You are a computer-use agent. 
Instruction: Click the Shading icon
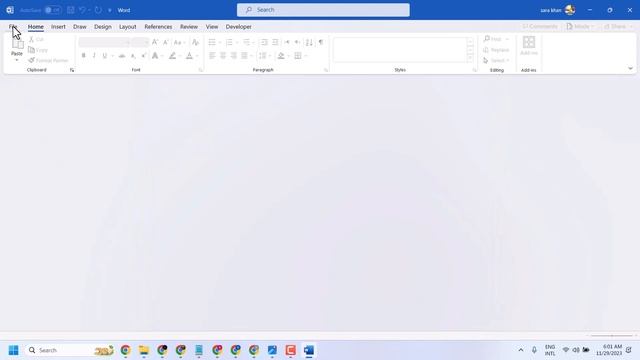[281, 56]
